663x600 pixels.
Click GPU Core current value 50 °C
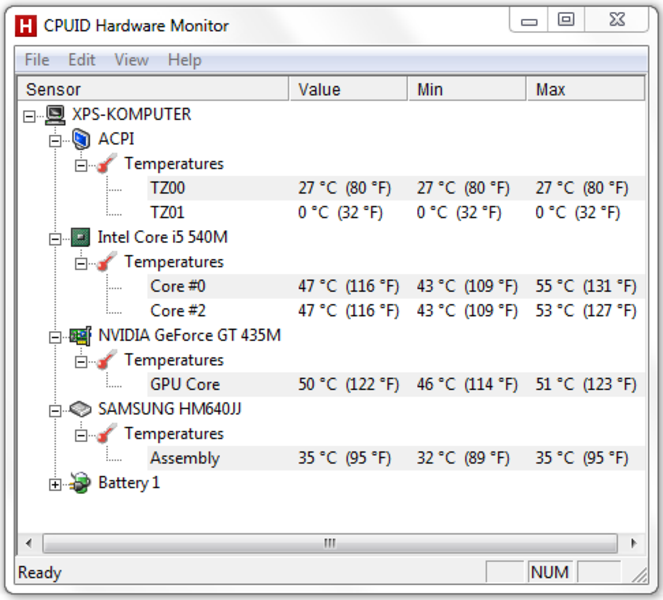click(x=348, y=384)
